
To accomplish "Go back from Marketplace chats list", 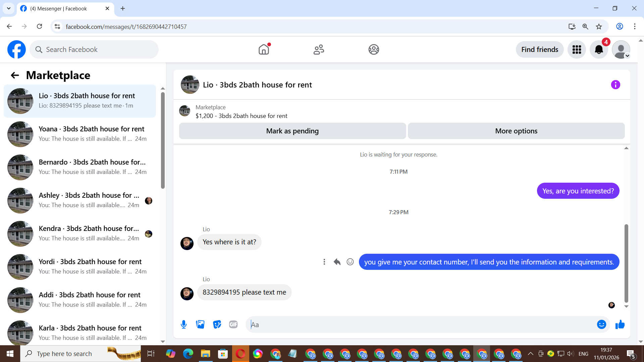I will click(15, 75).
